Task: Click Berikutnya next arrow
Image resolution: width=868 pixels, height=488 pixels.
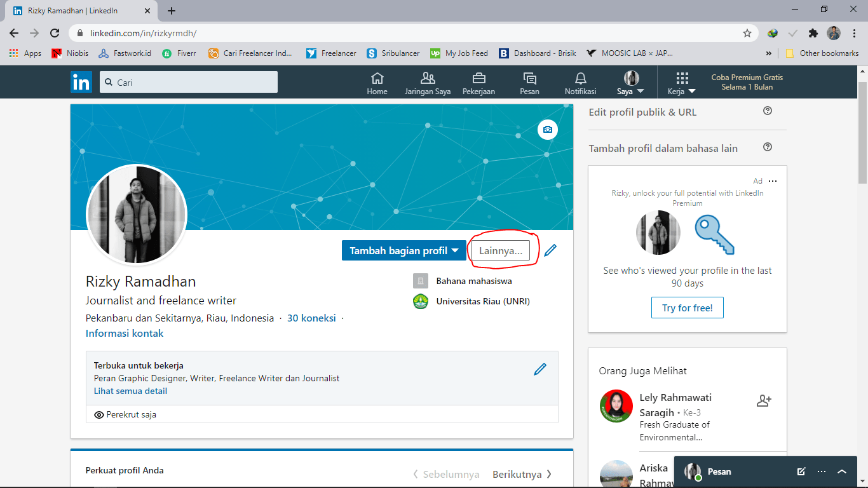Action: [x=522, y=474]
